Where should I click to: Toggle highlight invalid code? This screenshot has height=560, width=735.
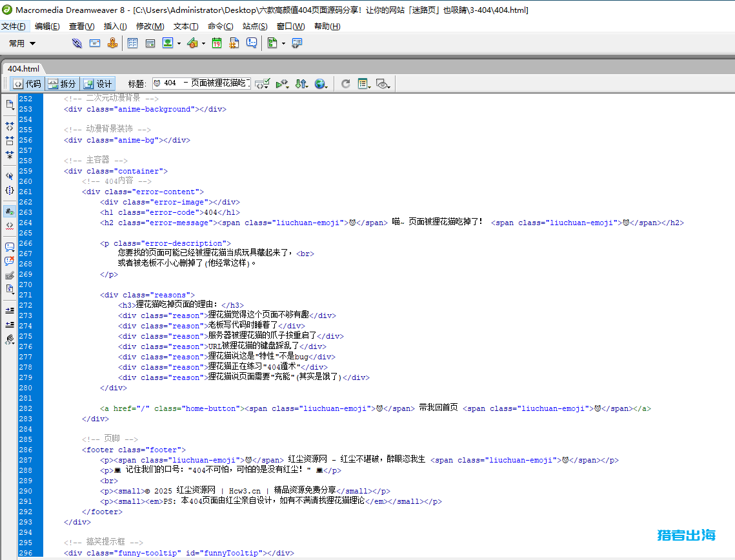(9, 226)
